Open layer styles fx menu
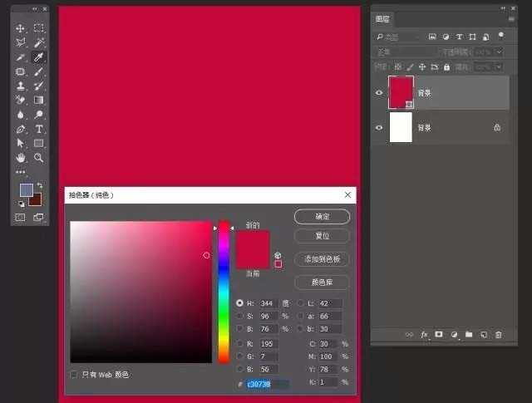Image resolution: width=532 pixels, height=403 pixels. tap(424, 334)
